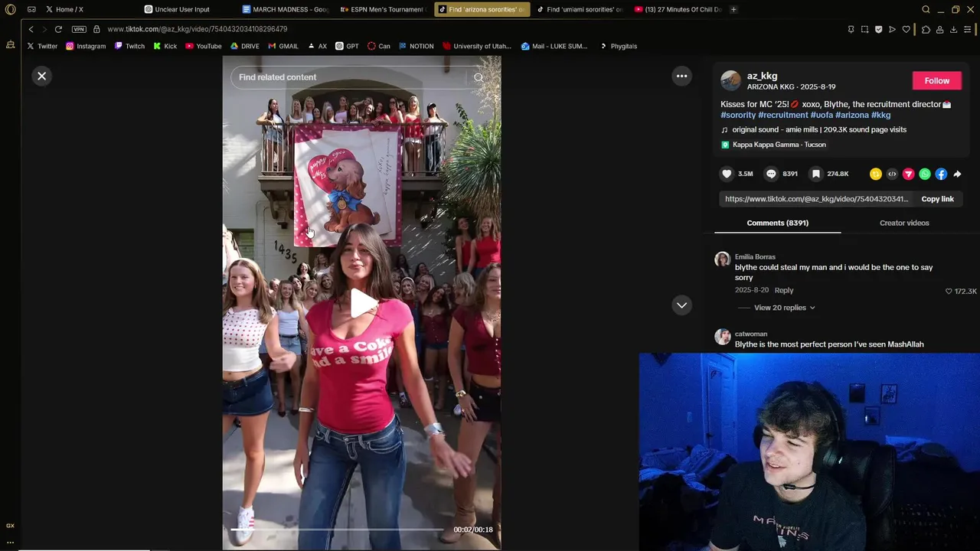980x551 pixels.
Task: Open catwoman's commenter avatar
Action: coord(722,337)
